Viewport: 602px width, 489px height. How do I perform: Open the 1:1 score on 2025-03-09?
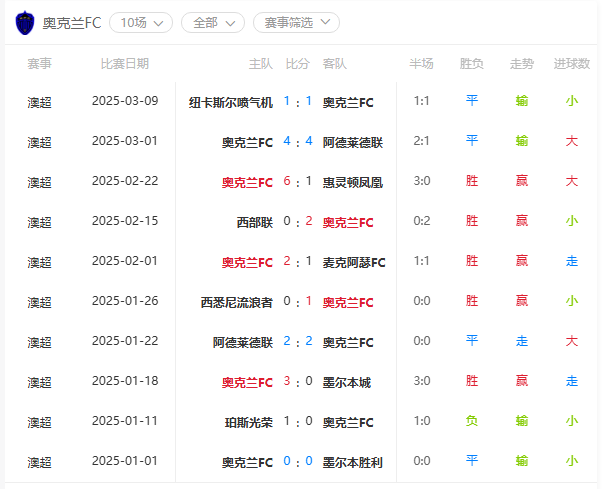pos(298,101)
